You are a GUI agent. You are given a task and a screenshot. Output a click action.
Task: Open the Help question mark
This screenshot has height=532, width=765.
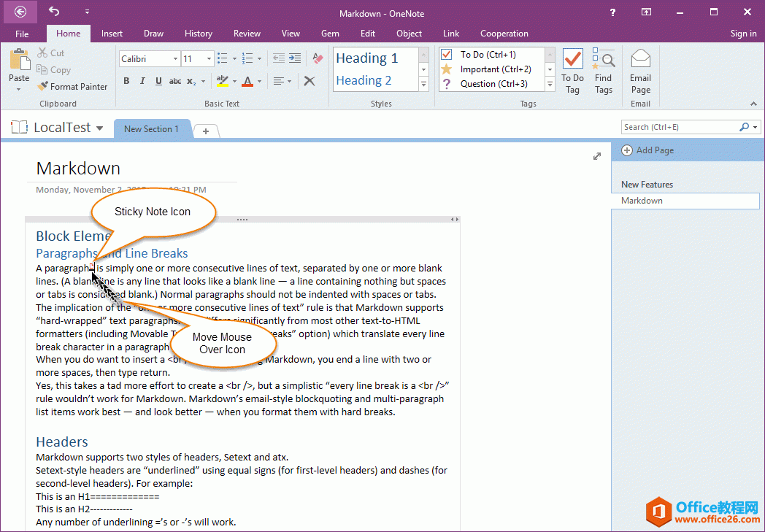(612, 12)
